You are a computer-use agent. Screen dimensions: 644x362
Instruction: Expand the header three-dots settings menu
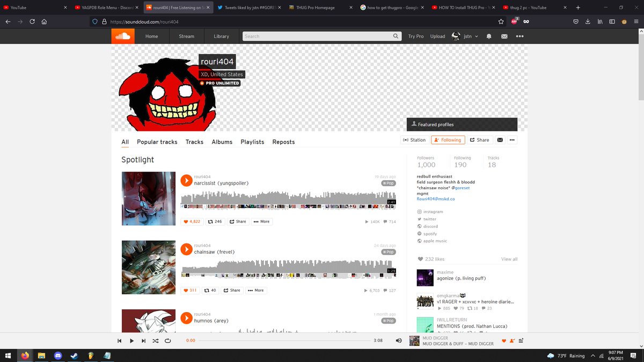519,36
